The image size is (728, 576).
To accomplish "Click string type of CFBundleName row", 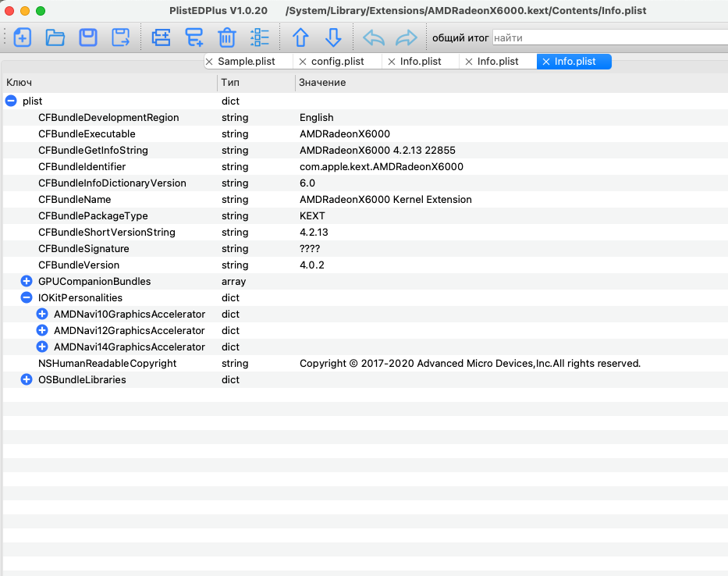I will tap(234, 199).
